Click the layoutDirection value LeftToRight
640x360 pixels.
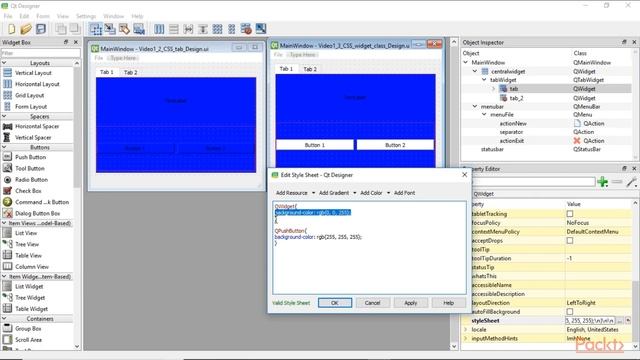coord(581,303)
